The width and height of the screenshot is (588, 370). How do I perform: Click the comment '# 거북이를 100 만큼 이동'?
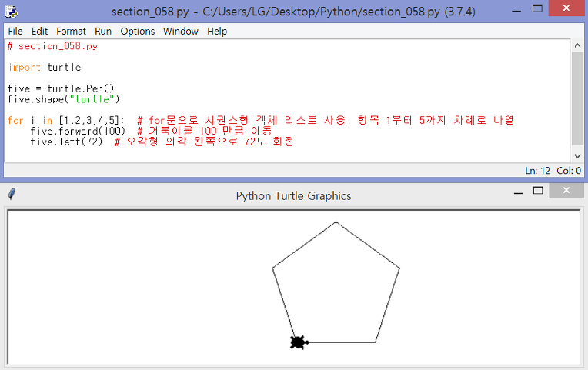click(205, 131)
